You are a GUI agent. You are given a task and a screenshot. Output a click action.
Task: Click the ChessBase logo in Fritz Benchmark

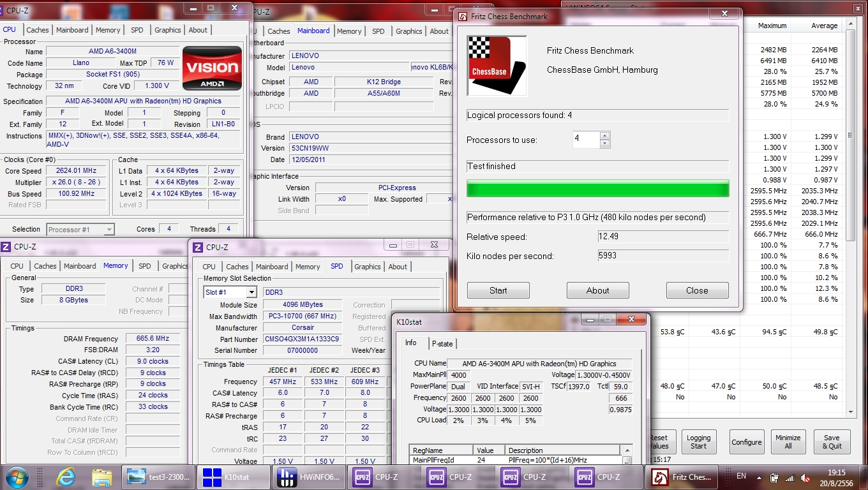(x=497, y=66)
